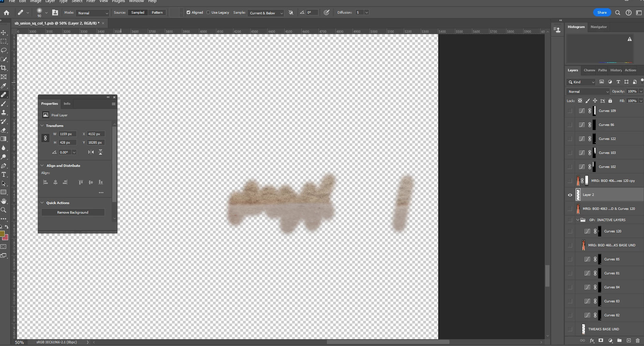
Task: Open the Diffusion value dropdown
Action: coord(367,13)
